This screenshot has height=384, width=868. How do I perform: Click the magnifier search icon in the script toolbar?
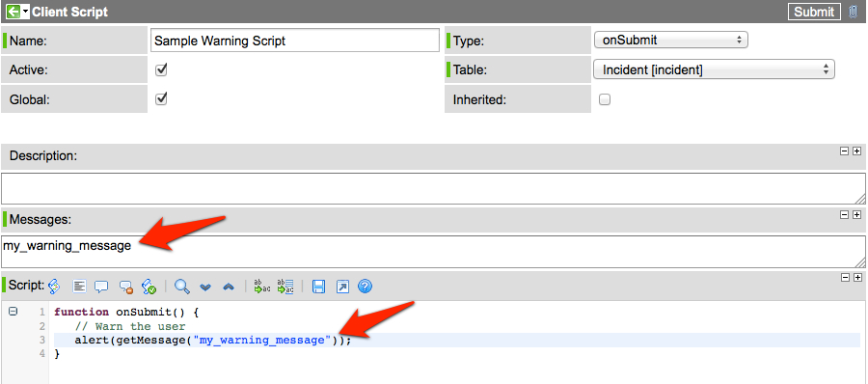(182, 287)
